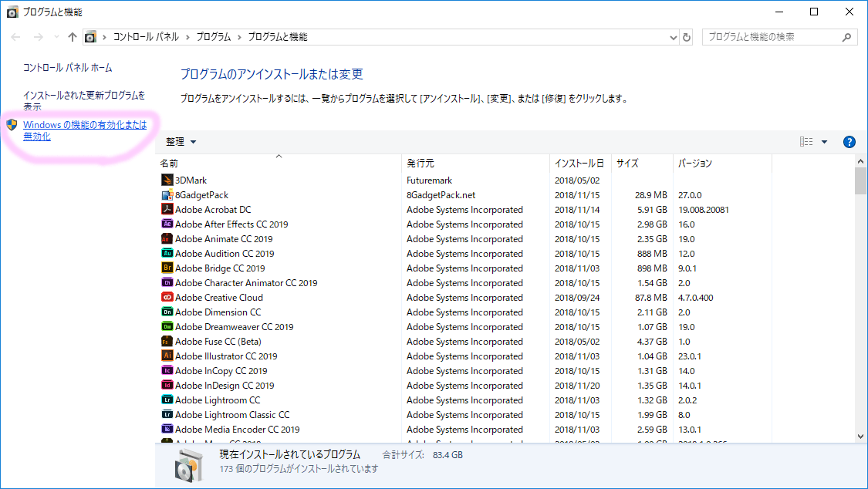Viewport: 868px width, 489px height.
Task: Expand the view options dropdown arrow
Action: [824, 142]
